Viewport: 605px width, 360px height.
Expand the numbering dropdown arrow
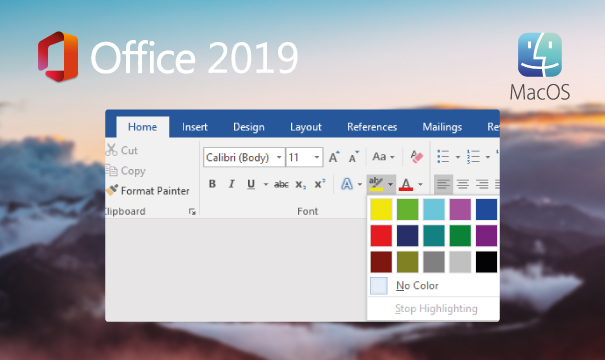[x=488, y=157]
